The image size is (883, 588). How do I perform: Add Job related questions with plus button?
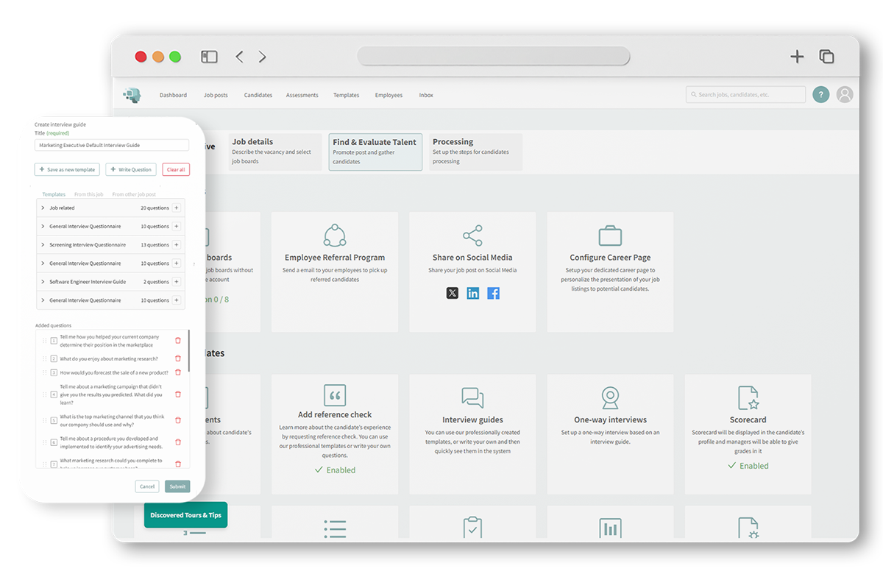pyautogui.click(x=177, y=208)
